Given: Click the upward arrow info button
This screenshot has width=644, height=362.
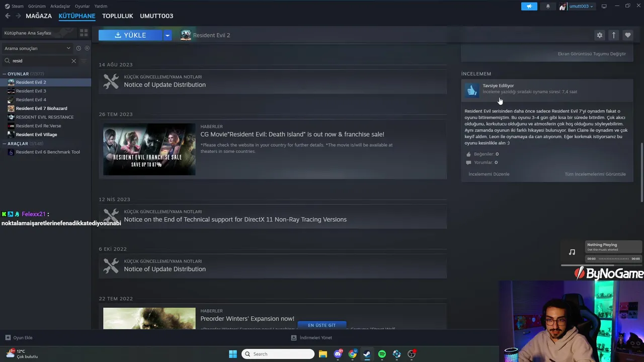Looking at the screenshot, I should click(x=613, y=35).
